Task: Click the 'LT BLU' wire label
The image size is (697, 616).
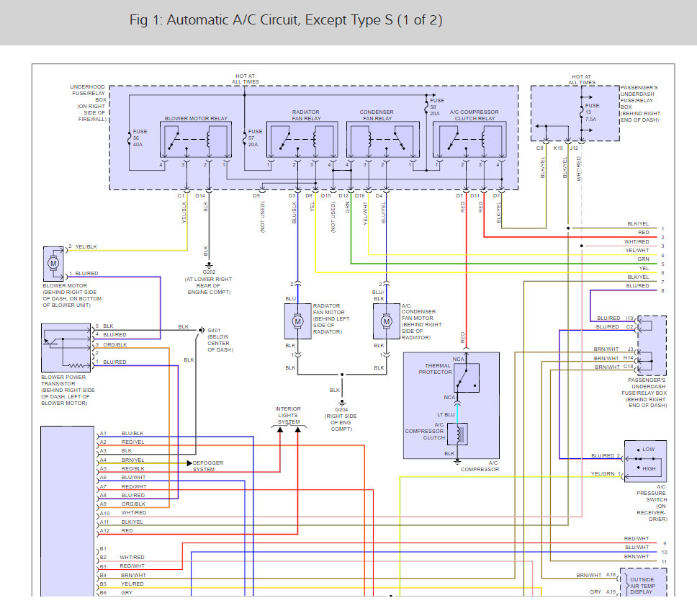Action: (446, 414)
